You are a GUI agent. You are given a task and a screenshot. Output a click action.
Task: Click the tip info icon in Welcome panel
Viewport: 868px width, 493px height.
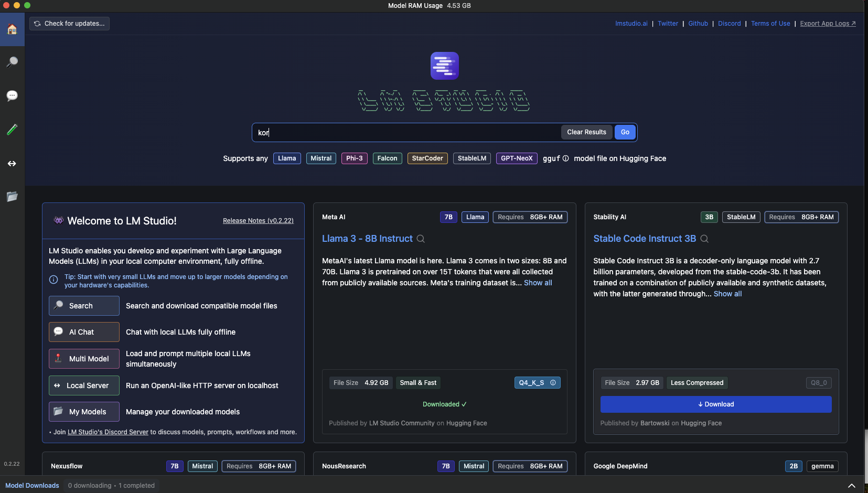53,280
